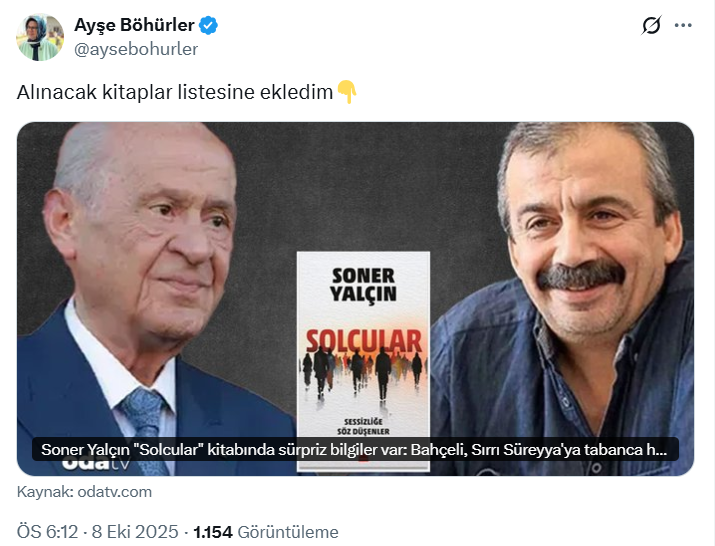The height and width of the screenshot is (546, 715).
Task: Open the three-dot more options menu
Action: click(x=683, y=26)
